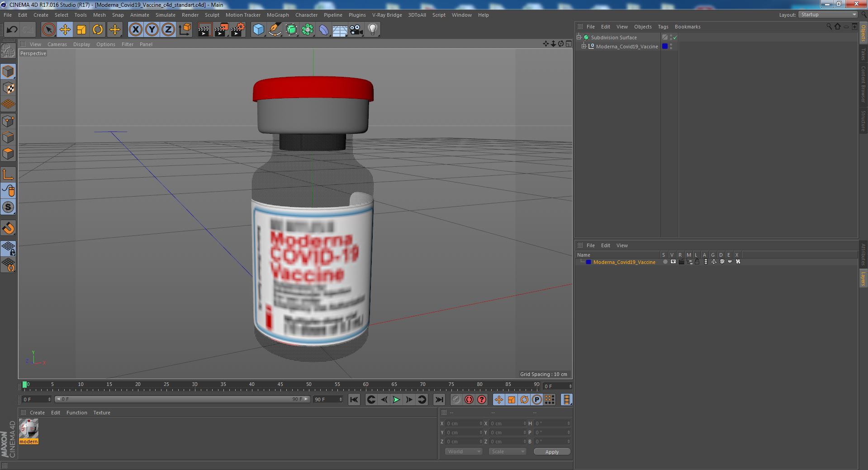Open the Layout Startup dropdown

pos(828,15)
